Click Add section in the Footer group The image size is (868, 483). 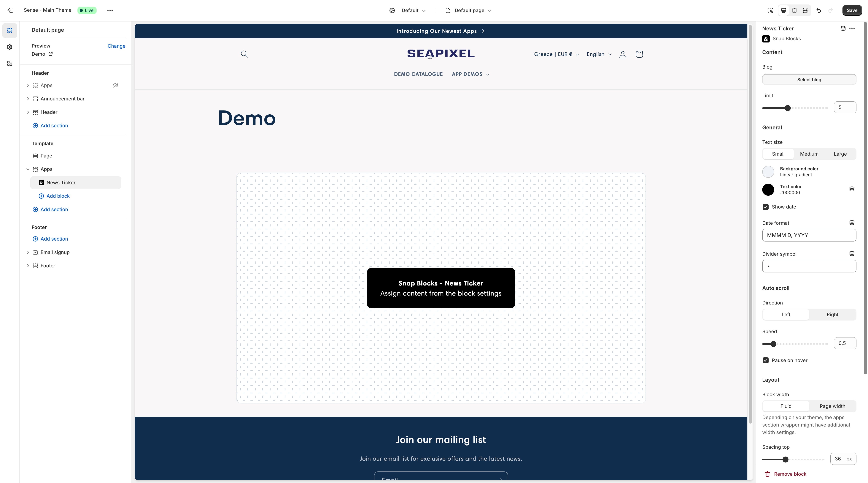click(x=50, y=239)
